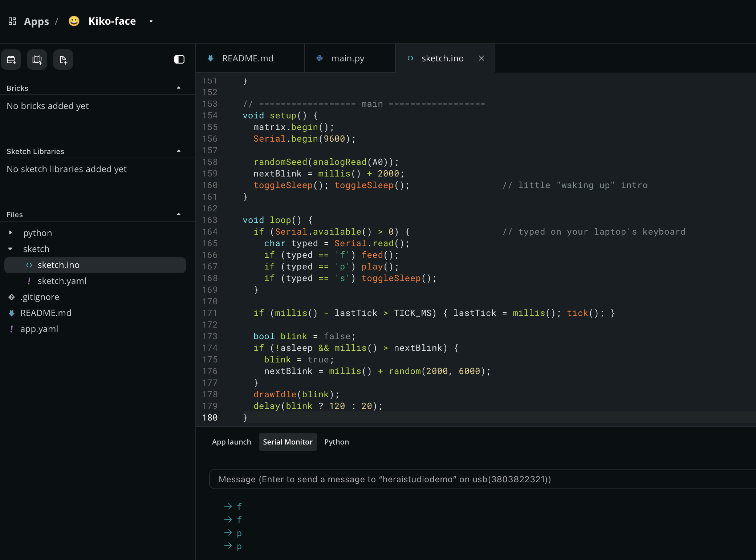Viewport: 756px width, 560px height.
Task: Click the Kiko-face emoji icon
Action: [74, 21]
